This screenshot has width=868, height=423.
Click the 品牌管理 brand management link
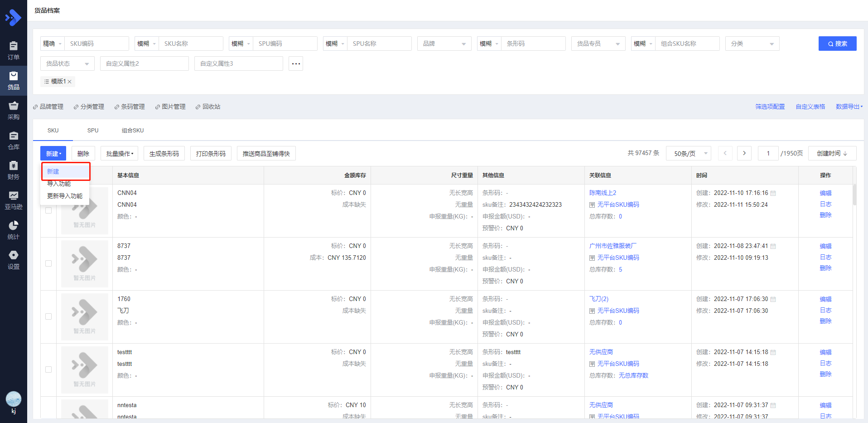[x=48, y=107]
